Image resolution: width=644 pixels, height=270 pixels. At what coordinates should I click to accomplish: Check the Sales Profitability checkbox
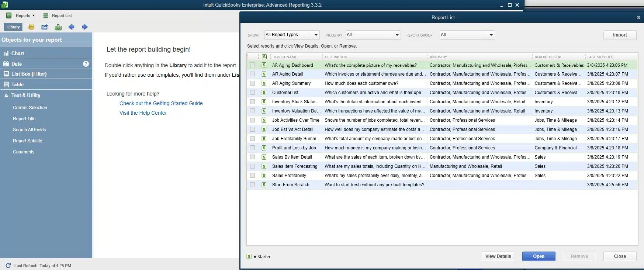pyautogui.click(x=252, y=176)
